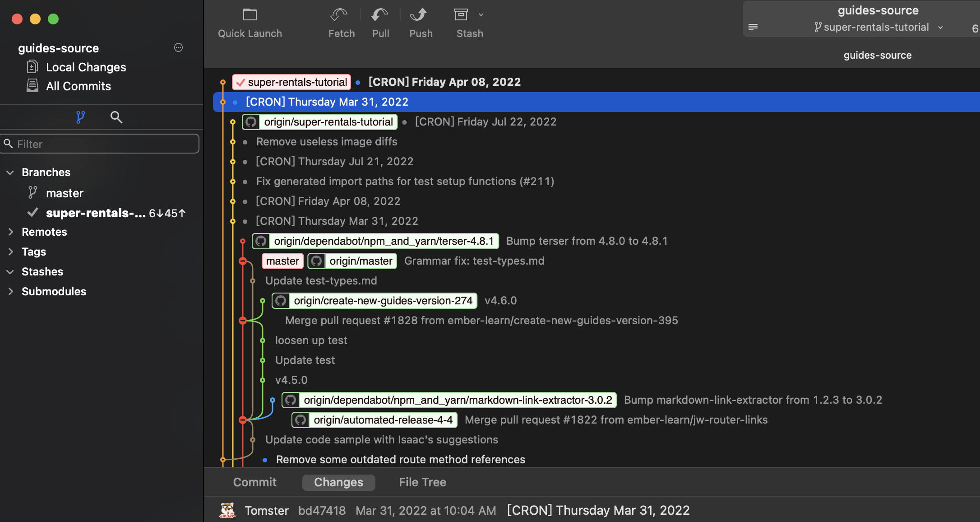Open the File Tree tab
The height and width of the screenshot is (522, 980).
[x=422, y=482]
